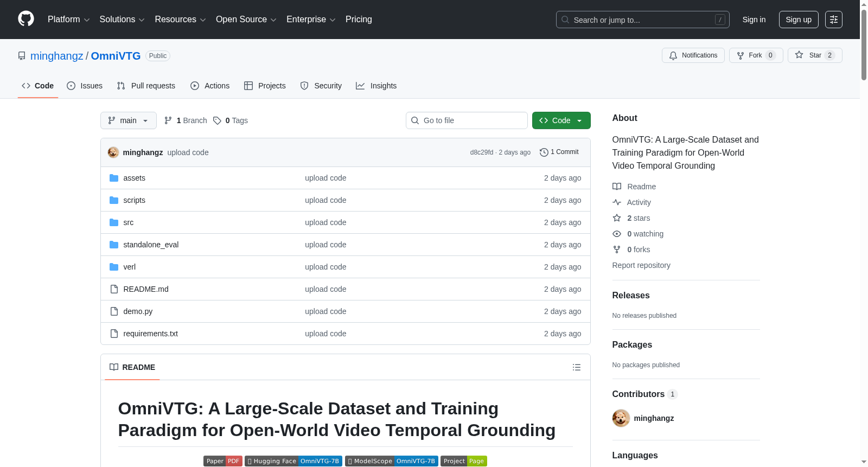Click the Search or jump to field
This screenshot has height=467, width=868.
point(643,20)
